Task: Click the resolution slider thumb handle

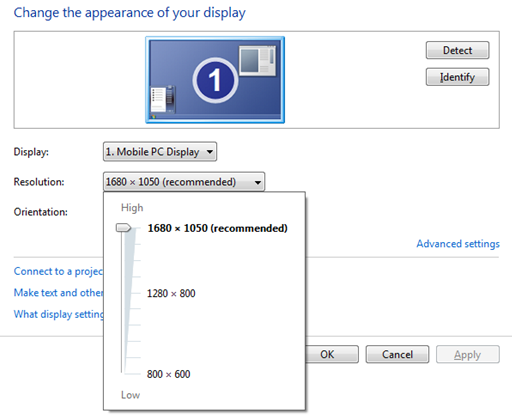Action: click(123, 228)
